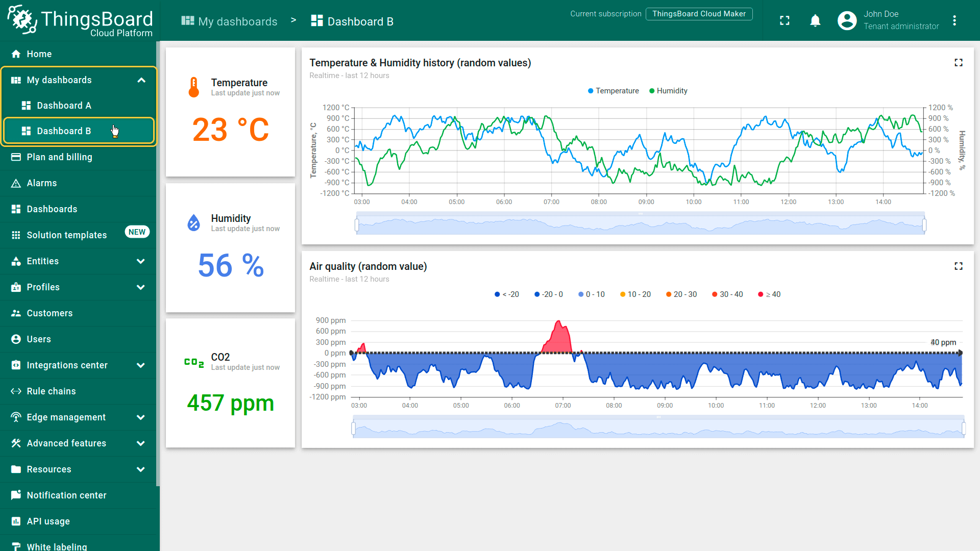Go to the Rule chains page
This screenshot has width=980, height=551.
click(51, 391)
